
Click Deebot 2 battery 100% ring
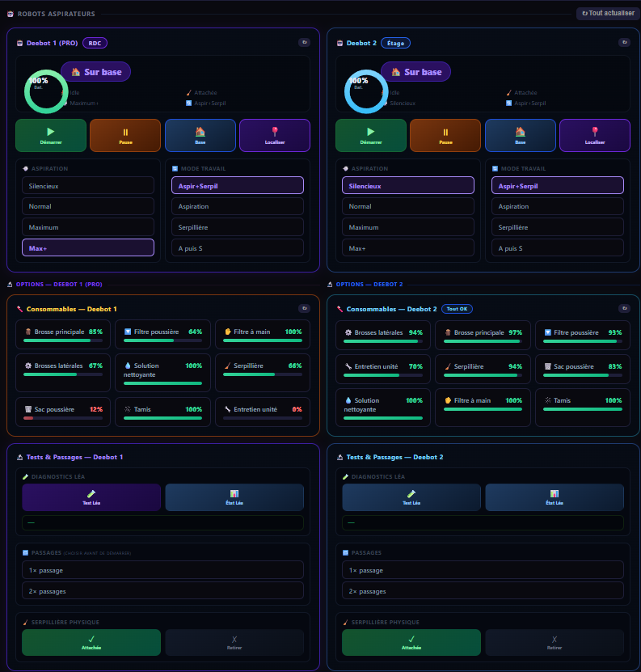[366, 91]
